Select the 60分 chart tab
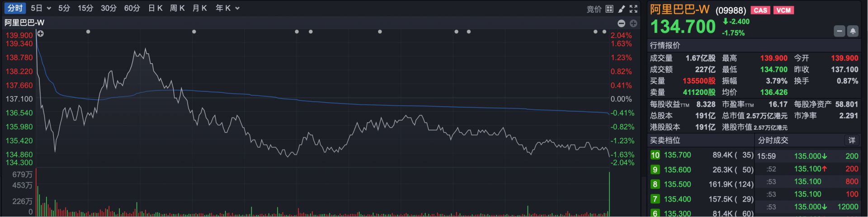This screenshot has width=868, height=217. (132, 8)
